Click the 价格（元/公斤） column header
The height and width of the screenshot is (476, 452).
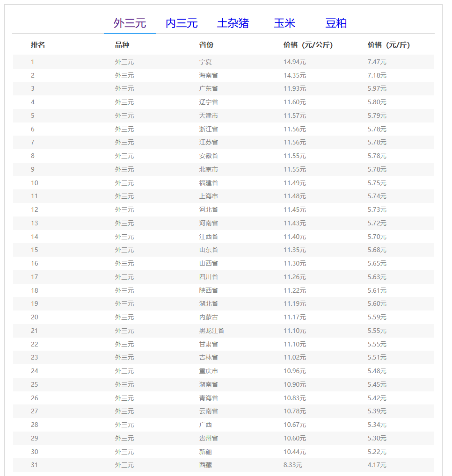308,45
